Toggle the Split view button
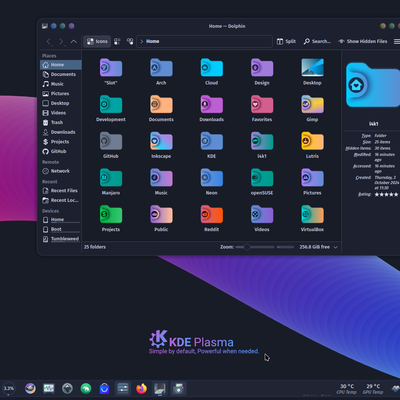Image resolution: width=400 pixels, height=400 pixels. click(x=286, y=41)
